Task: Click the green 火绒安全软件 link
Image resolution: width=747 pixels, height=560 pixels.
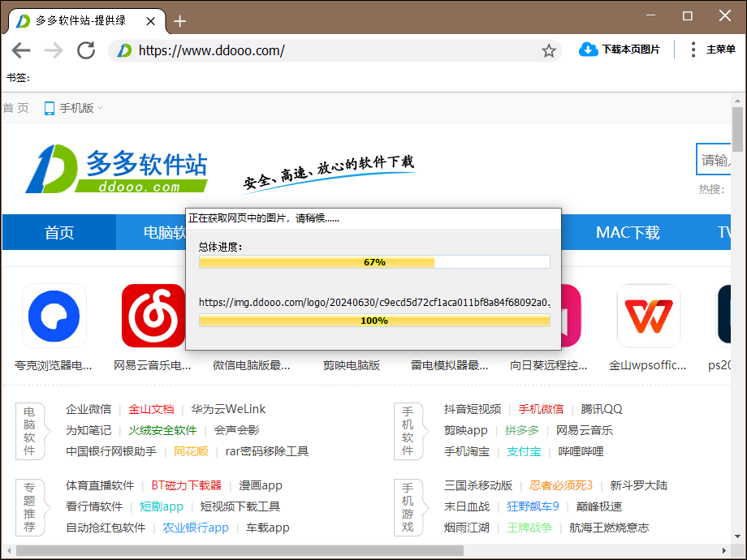Action: 162,430
